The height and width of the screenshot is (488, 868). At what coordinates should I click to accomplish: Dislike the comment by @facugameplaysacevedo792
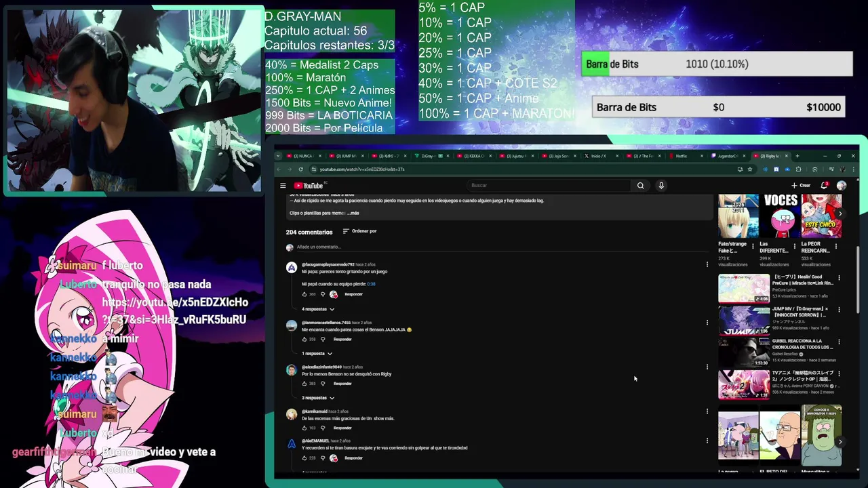pos(323,294)
